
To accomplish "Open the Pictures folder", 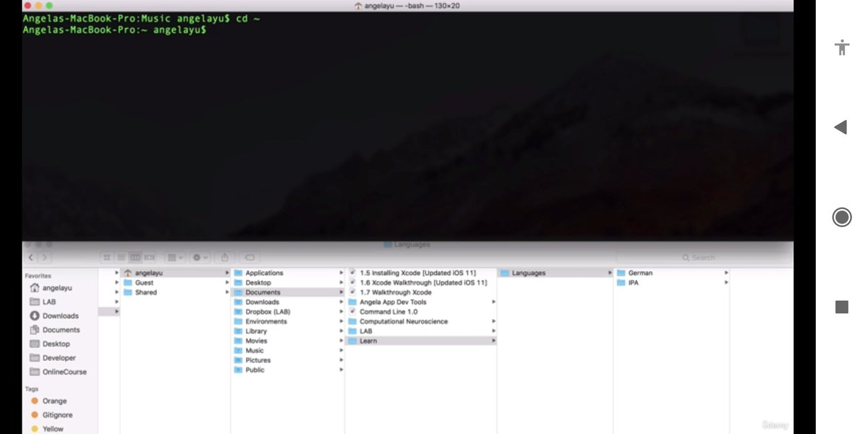I will [x=288, y=360].
